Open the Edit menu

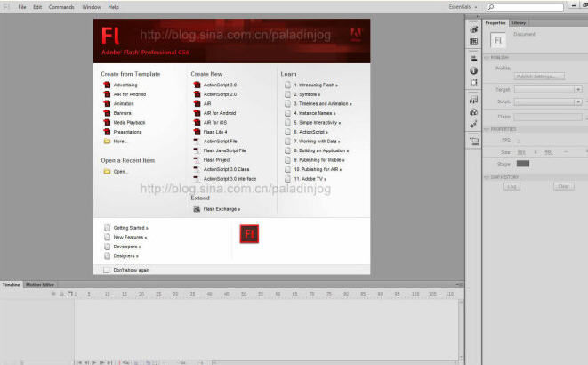tap(37, 7)
